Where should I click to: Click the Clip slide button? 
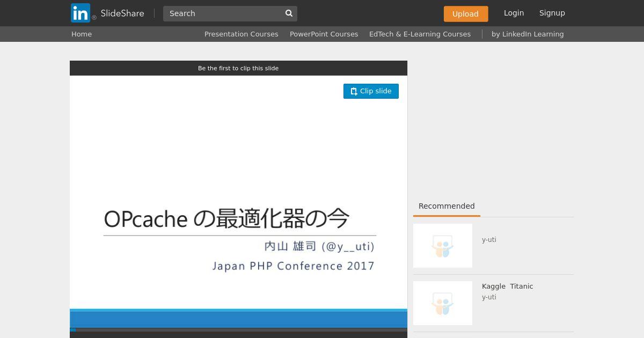coord(371,91)
